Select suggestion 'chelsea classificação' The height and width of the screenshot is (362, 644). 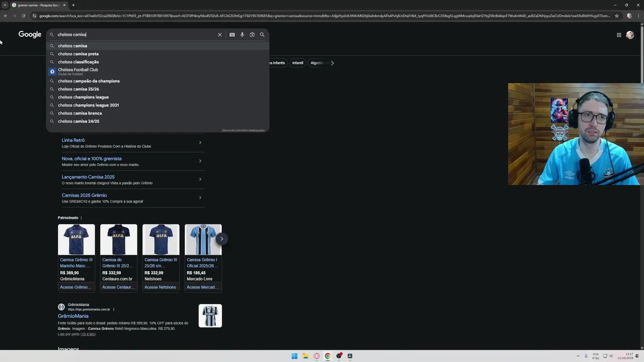click(157, 62)
